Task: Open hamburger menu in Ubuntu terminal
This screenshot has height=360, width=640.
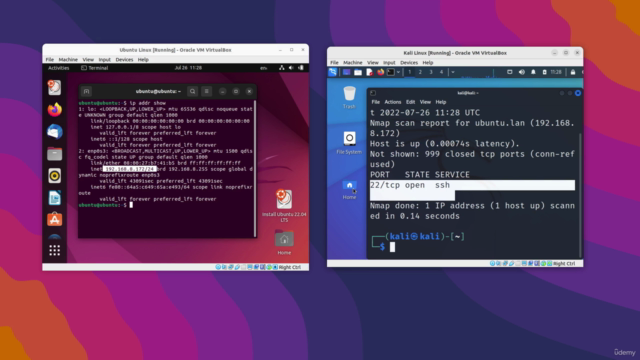Action: click(207, 91)
